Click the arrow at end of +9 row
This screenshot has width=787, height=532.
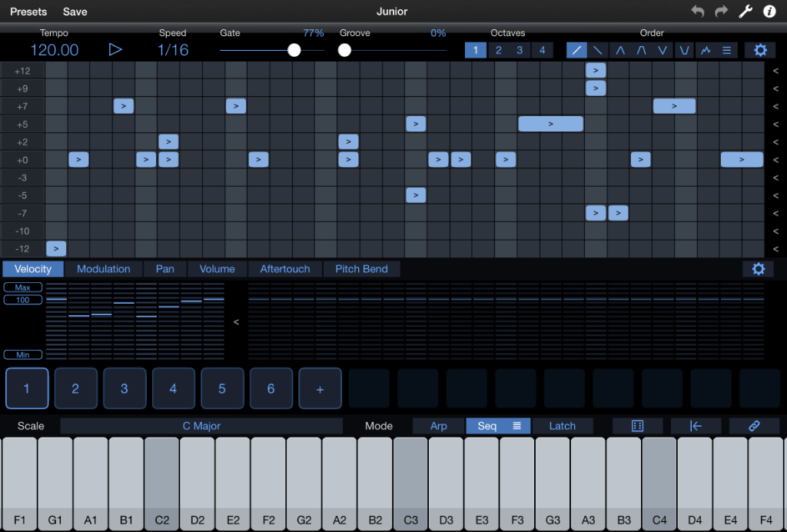pos(775,89)
